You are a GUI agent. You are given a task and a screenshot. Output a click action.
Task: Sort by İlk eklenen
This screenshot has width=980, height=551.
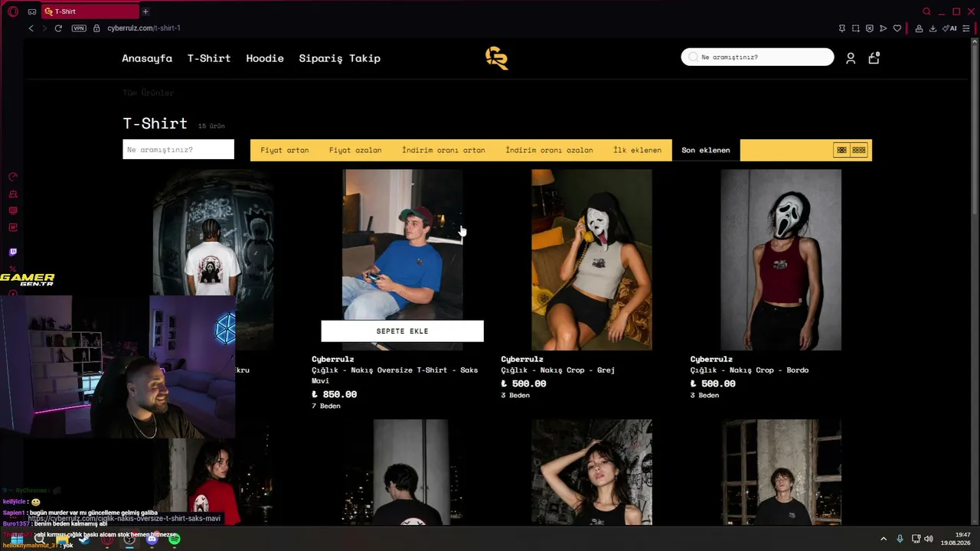coord(638,150)
